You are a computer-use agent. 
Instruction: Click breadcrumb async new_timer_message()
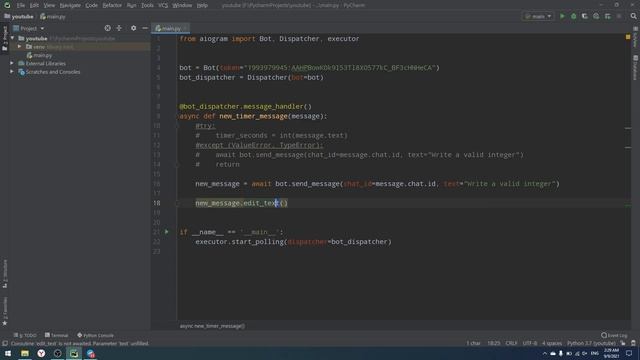(212, 326)
